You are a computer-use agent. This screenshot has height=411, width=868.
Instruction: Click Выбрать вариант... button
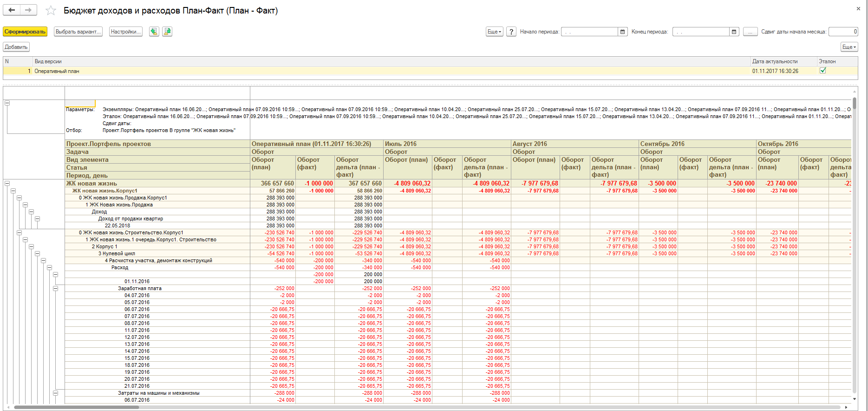(x=78, y=32)
